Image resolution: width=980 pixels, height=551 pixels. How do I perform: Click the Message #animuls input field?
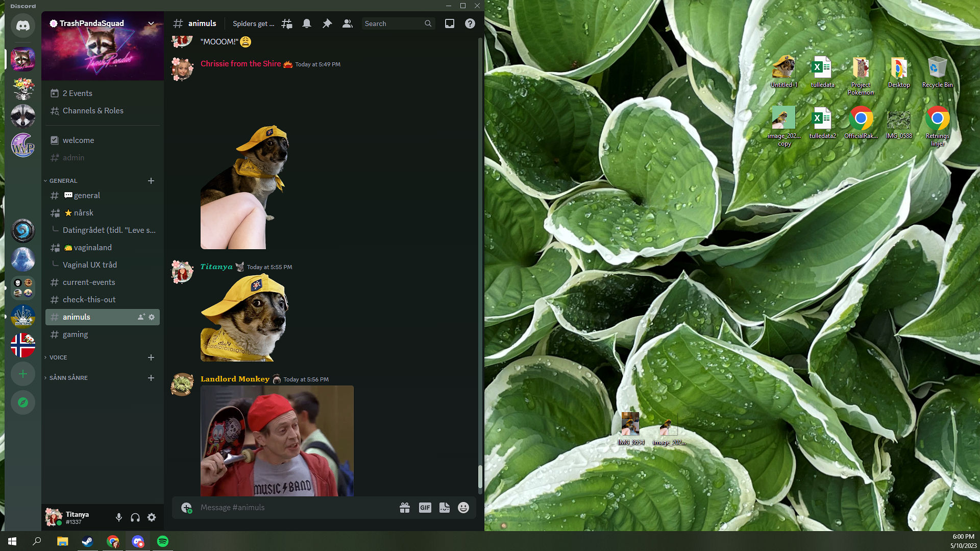286,507
